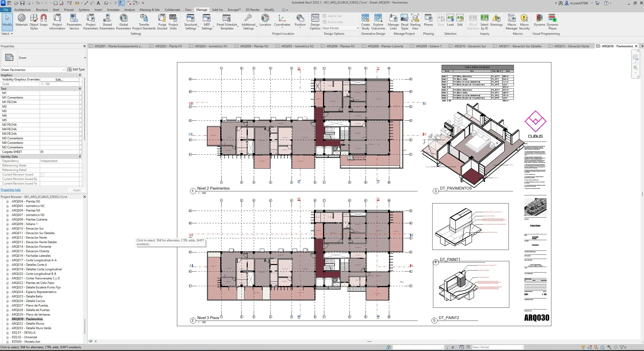
Task: Launch Dynamo
Action: point(539,20)
